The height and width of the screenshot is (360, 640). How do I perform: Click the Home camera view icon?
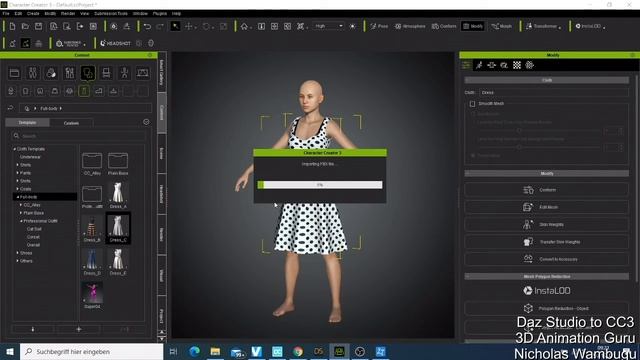[244, 26]
